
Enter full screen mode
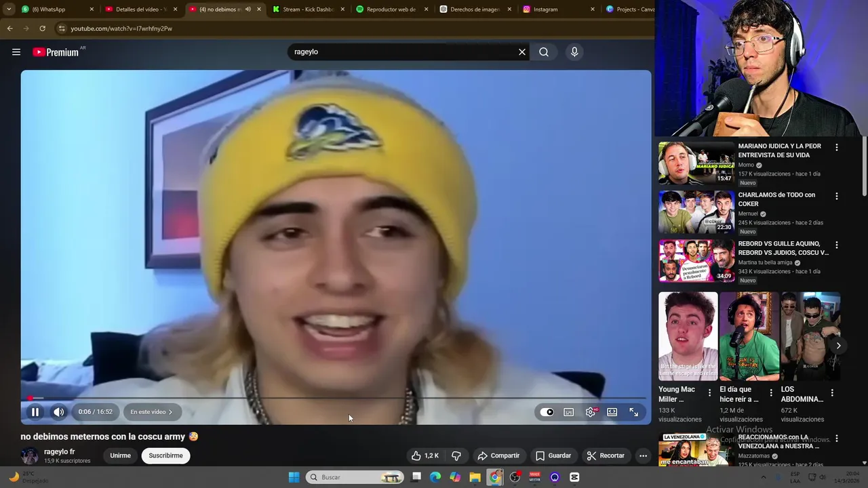[634, 412]
